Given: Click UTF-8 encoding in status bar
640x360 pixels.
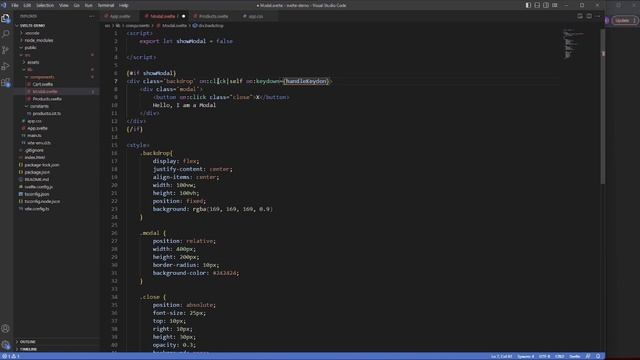Looking at the screenshot, I should 544,356.
